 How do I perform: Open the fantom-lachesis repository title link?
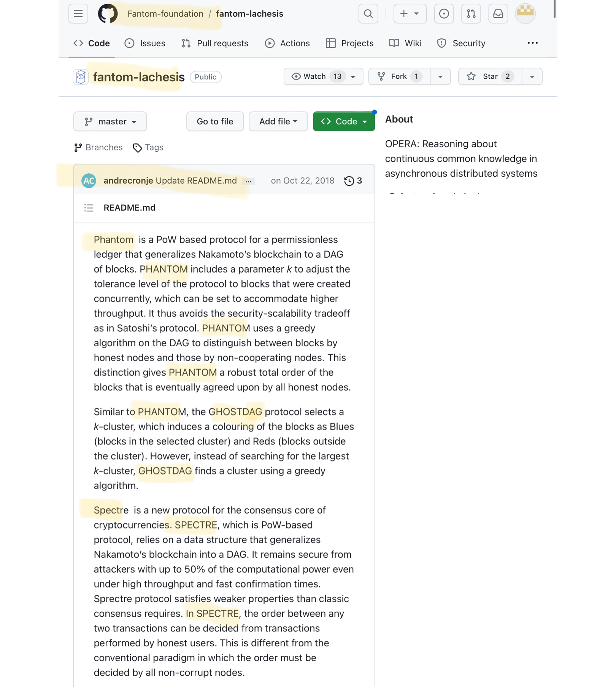coord(139,77)
